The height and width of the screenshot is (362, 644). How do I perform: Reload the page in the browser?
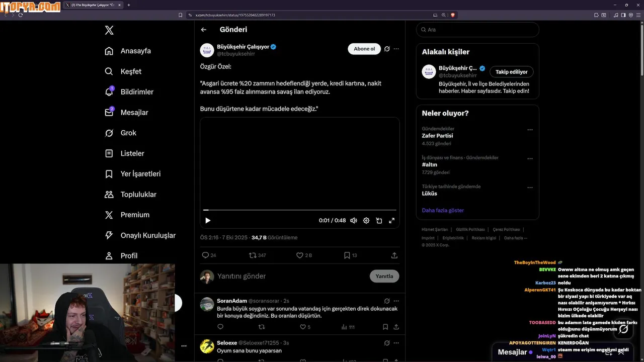(21, 15)
